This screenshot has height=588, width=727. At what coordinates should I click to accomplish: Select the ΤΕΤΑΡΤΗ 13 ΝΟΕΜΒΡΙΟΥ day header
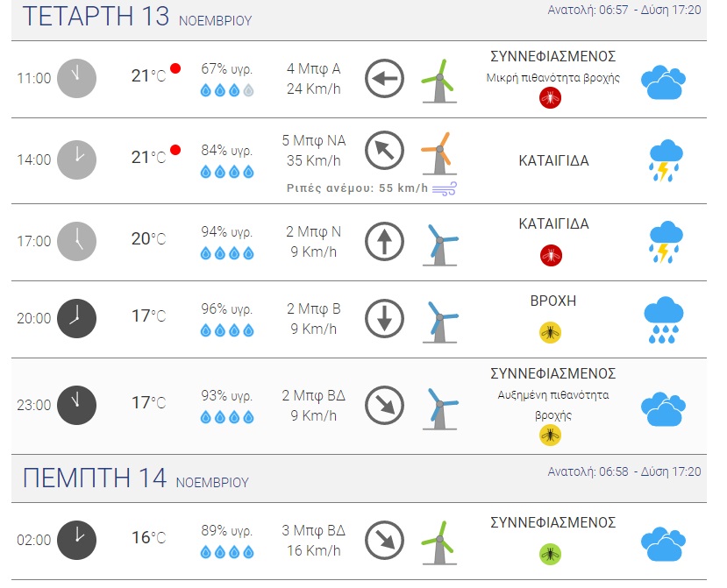(x=137, y=17)
